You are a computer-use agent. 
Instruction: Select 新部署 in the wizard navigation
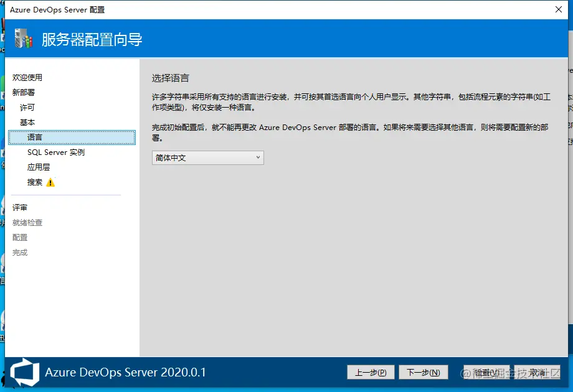tap(24, 92)
